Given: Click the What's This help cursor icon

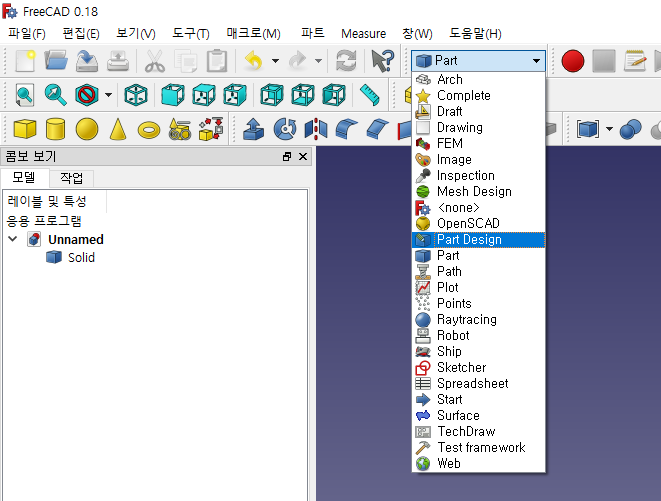Looking at the screenshot, I should pos(382,61).
